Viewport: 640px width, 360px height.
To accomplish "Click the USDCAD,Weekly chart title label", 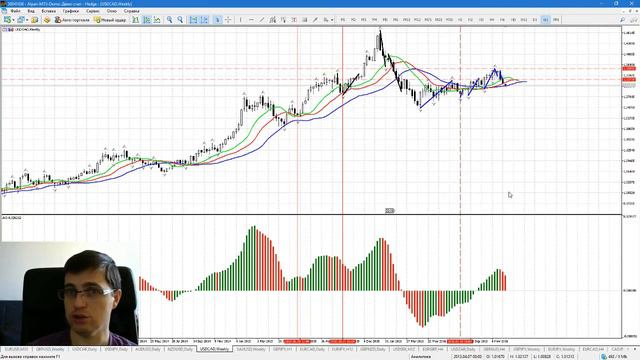I will [27, 29].
